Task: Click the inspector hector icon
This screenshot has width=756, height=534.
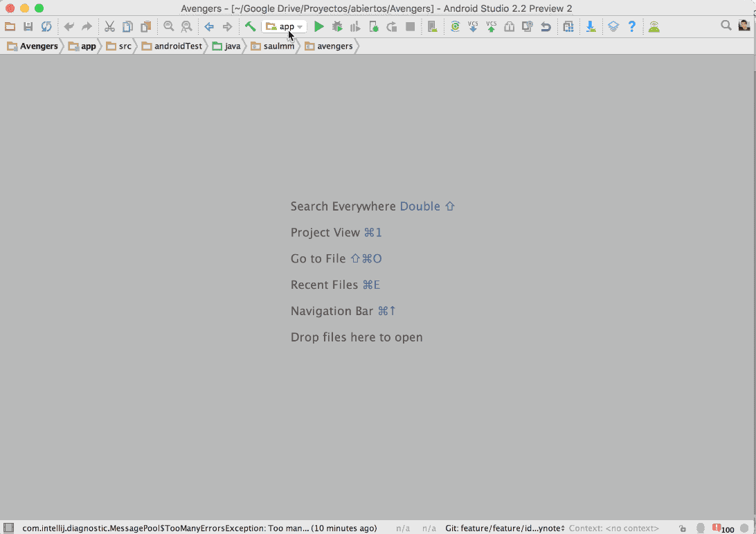Action: click(x=701, y=528)
